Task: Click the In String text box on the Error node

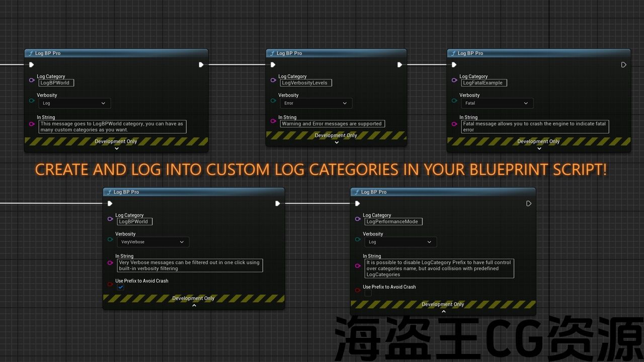Action: [x=332, y=124]
